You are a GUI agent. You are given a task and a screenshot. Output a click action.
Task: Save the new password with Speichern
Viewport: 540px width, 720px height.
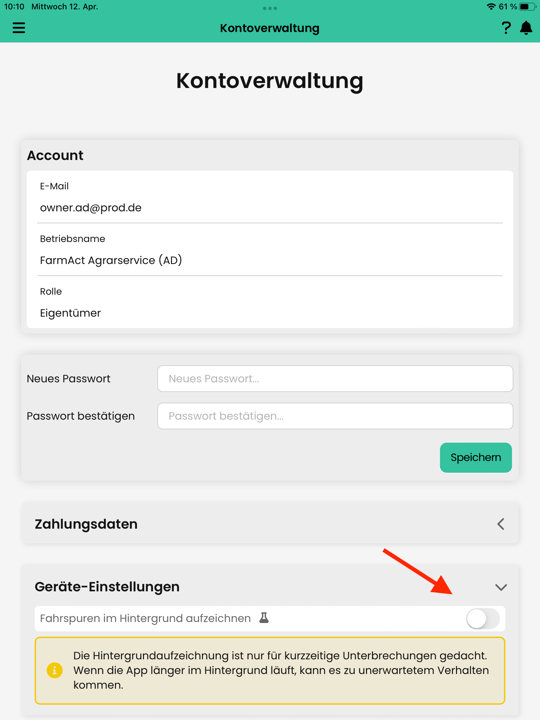pos(476,457)
